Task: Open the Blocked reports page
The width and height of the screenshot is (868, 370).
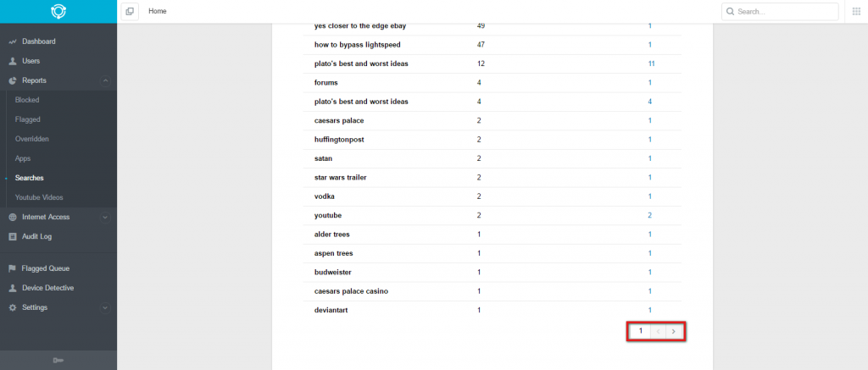Action: coord(27,100)
